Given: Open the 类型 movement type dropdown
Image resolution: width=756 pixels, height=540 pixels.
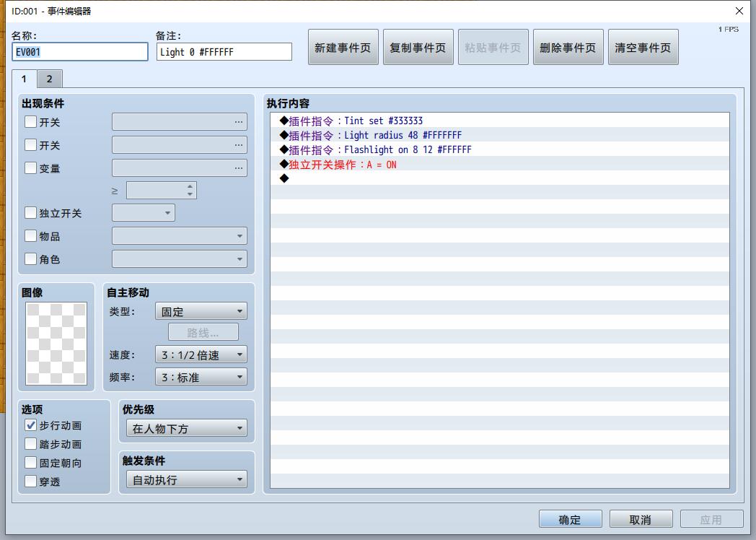Looking at the screenshot, I should [201, 311].
